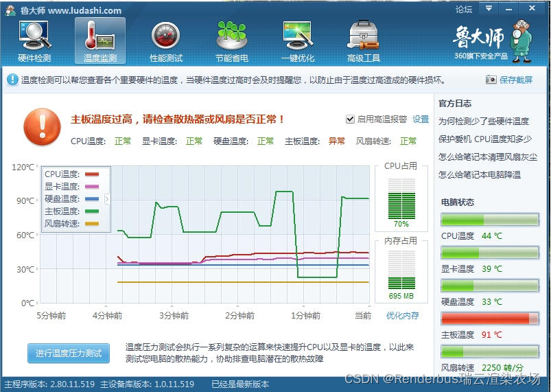551x392 pixels.
Task: Click the 风扇转速 yellow legend swatch
Action: 92,224
